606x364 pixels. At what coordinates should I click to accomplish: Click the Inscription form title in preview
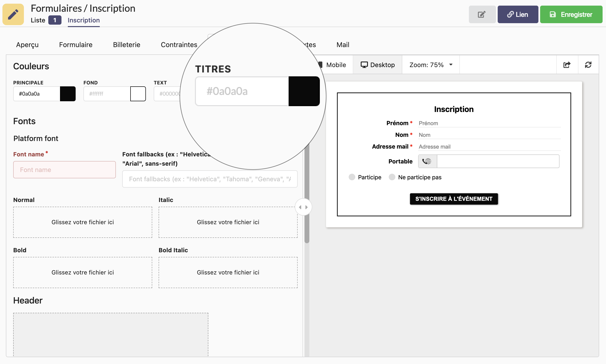click(454, 109)
